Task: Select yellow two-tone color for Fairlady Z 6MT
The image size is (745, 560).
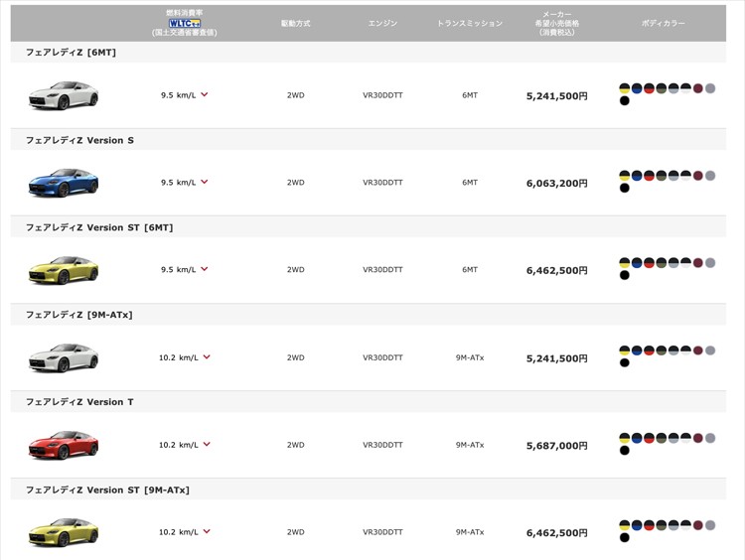Action: pos(625,88)
